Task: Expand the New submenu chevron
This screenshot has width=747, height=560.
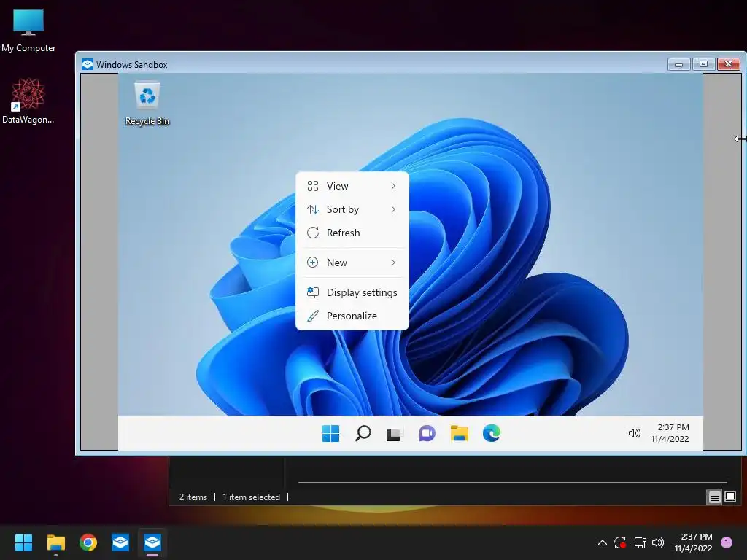Action: click(x=393, y=262)
